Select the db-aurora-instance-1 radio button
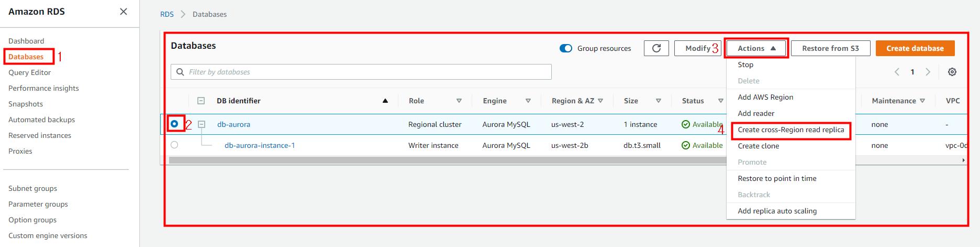The image size is (980, 247). (x=174, y=145)
